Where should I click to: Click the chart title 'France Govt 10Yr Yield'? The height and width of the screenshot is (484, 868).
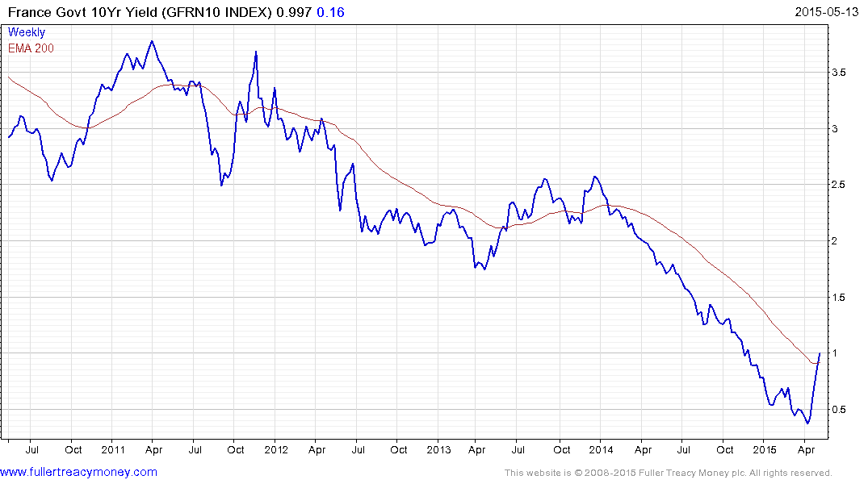pos(83,12)
